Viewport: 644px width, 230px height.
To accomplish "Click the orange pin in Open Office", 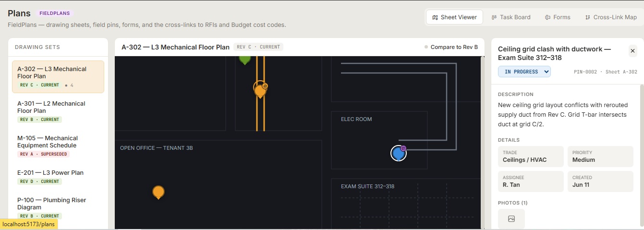I will point(158,192).
